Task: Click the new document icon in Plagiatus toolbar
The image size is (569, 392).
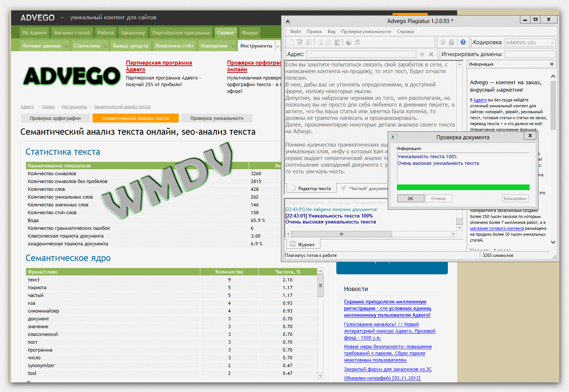Action: (x=292, y=42)
